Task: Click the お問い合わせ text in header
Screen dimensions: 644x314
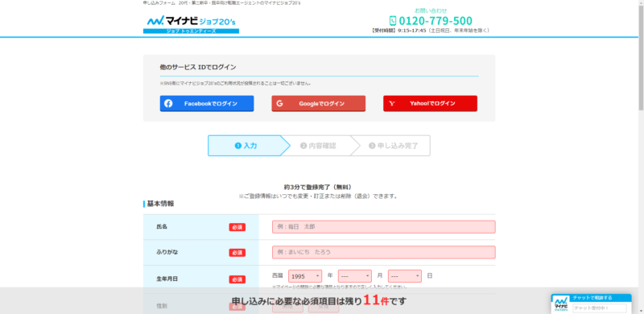Action: tap(431, 10)
